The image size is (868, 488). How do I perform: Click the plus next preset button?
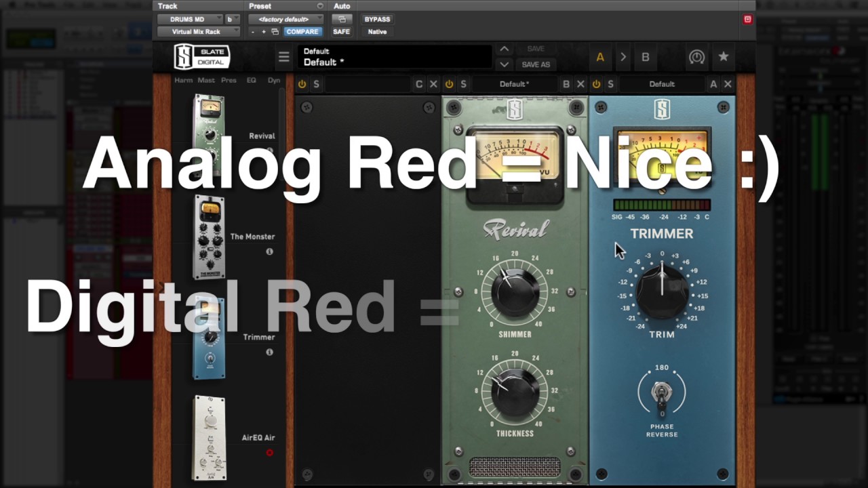tap(264, 32)
